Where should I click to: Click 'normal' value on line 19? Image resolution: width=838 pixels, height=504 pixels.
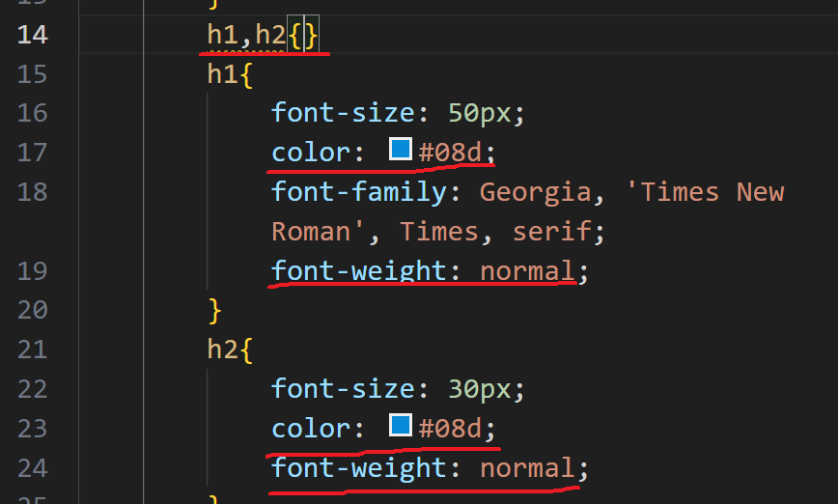click(527, 271)
